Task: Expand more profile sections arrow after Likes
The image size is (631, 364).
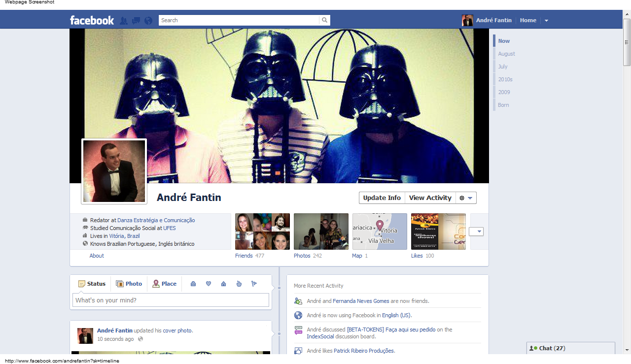Action: (x=476, y=232)
